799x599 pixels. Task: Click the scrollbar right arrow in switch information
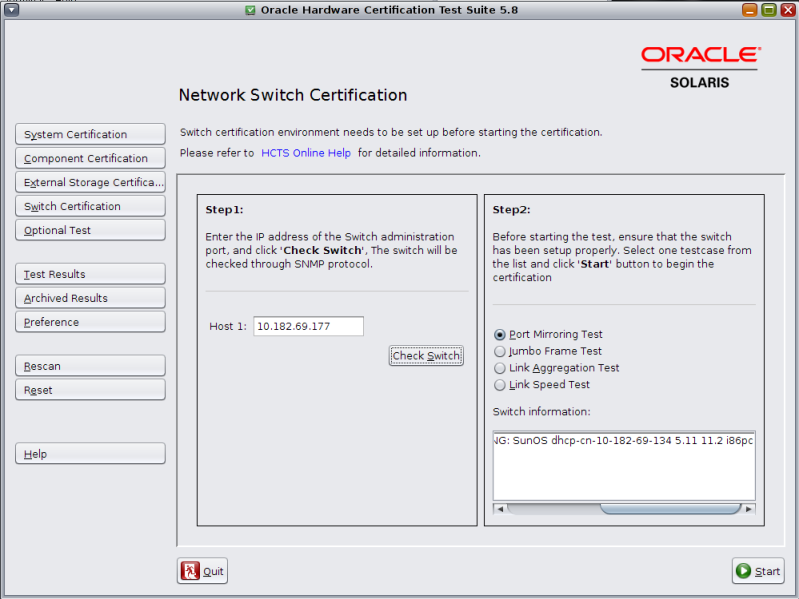[x=749, y=509]
